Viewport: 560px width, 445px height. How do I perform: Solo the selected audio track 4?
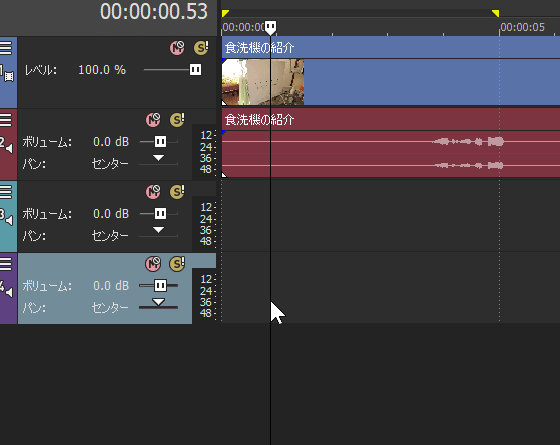(x=177, y=264)
